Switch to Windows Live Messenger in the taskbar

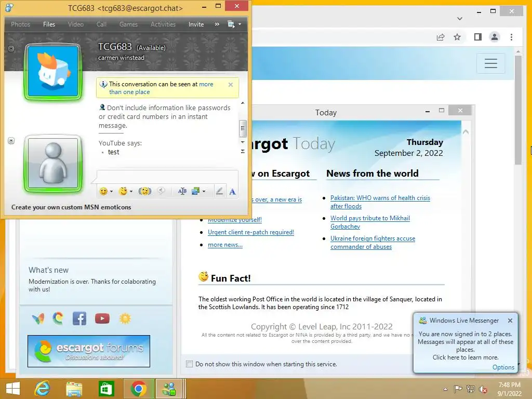click(x=169, y=389)
